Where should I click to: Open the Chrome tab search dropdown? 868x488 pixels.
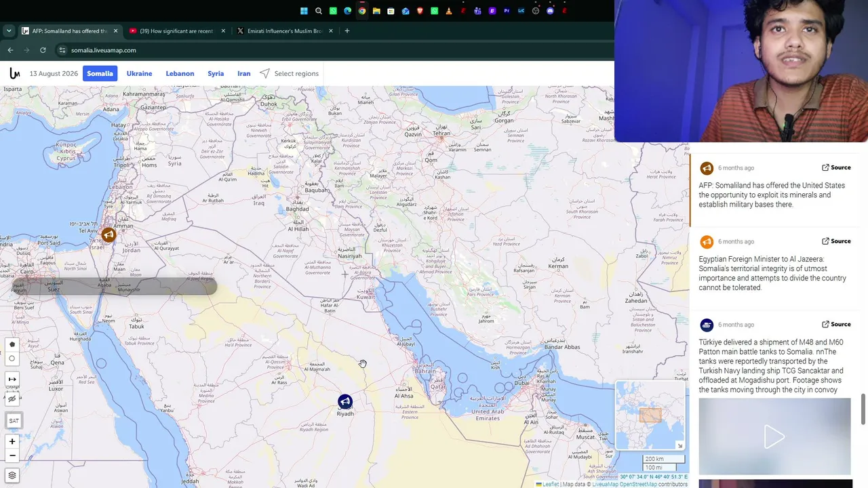9,31
